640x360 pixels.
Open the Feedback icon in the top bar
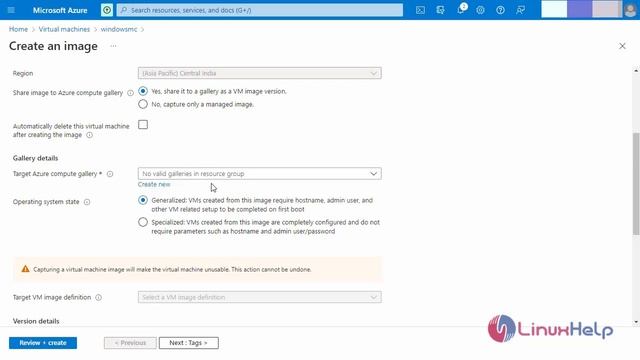520,10
